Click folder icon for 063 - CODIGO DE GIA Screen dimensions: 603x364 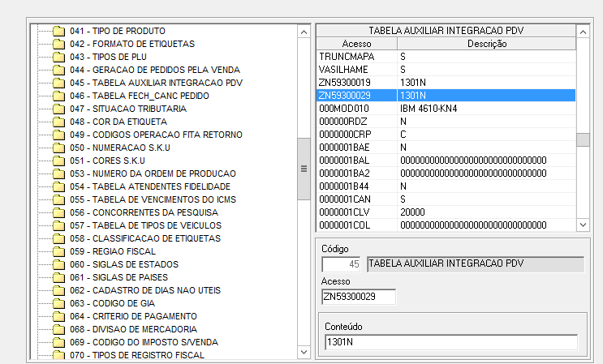click(x=58, y=303)
